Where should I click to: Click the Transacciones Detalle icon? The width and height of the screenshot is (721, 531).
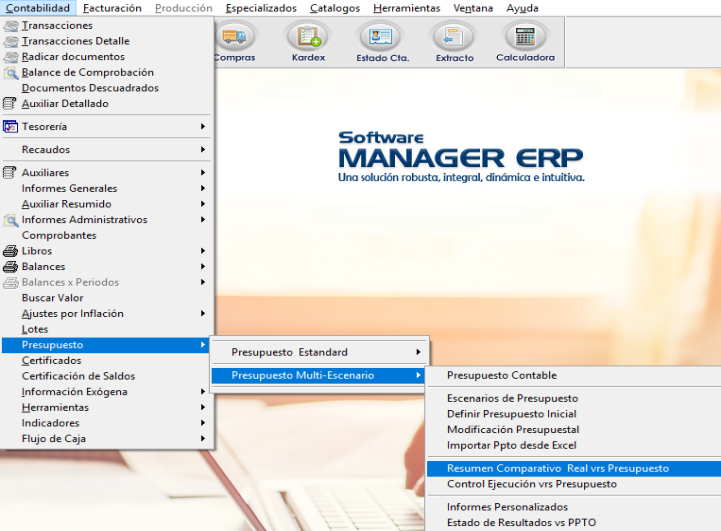pos(11,41)
